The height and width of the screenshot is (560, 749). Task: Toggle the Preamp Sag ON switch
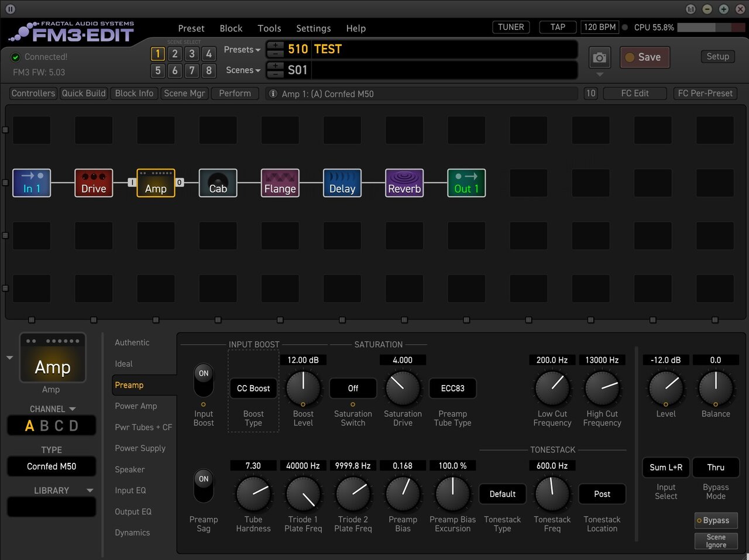(x=204, y=486)
